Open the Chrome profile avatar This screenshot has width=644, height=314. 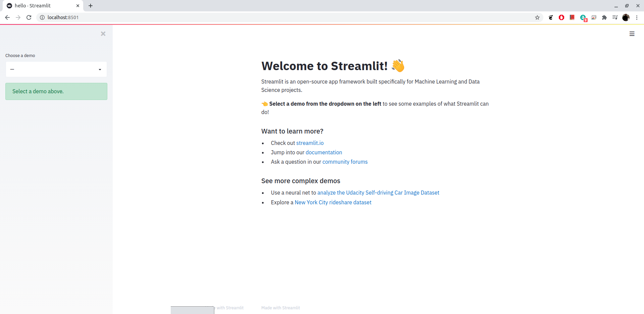626,17
